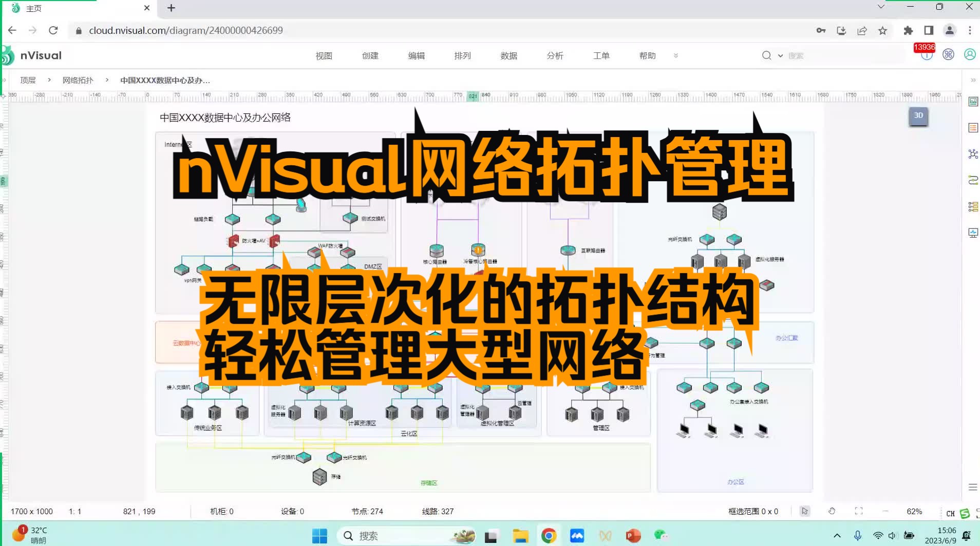This screenshot has height=546, width=980.
Task: Open the image panel in right sidebar
Action: point(973,102)
